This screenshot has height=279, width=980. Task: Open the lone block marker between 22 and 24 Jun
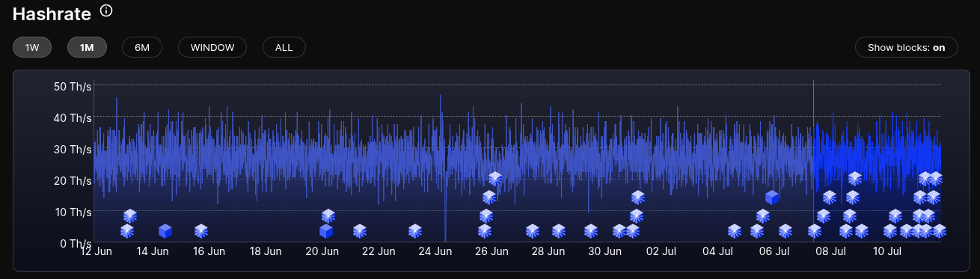pos(415,231)
